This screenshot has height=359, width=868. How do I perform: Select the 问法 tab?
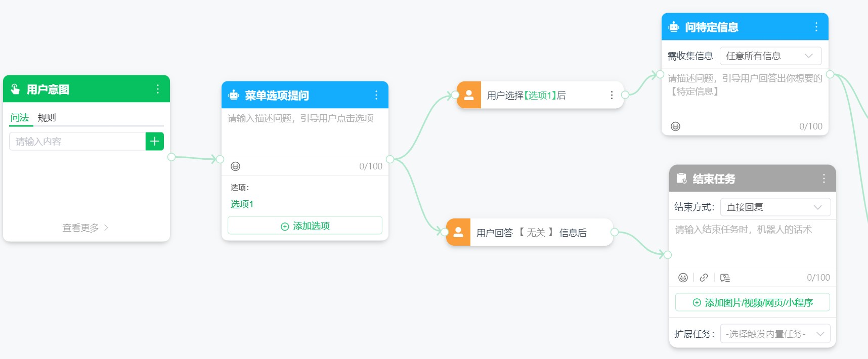tap(20, 118)
